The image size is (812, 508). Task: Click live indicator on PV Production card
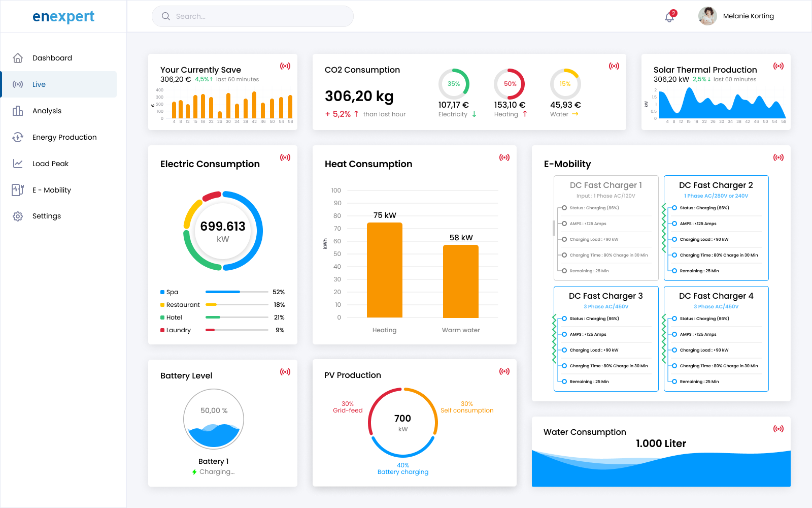click(504, 371)
